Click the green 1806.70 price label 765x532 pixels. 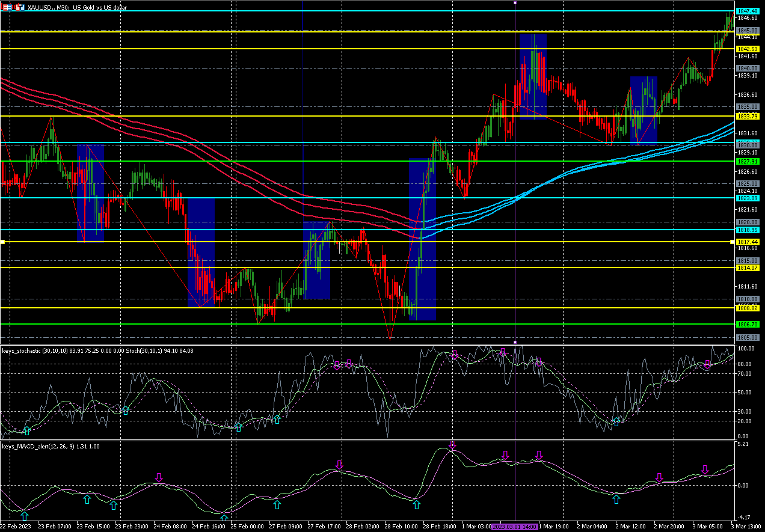[x=747, y=324]
